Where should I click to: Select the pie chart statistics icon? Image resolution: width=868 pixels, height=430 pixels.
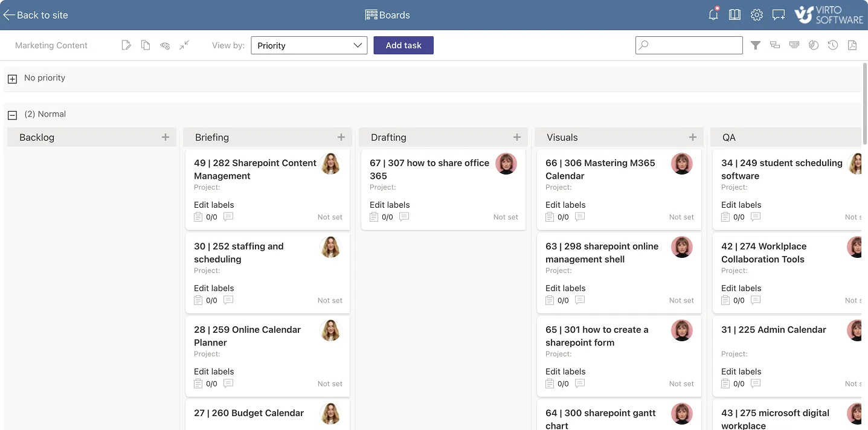813,45
